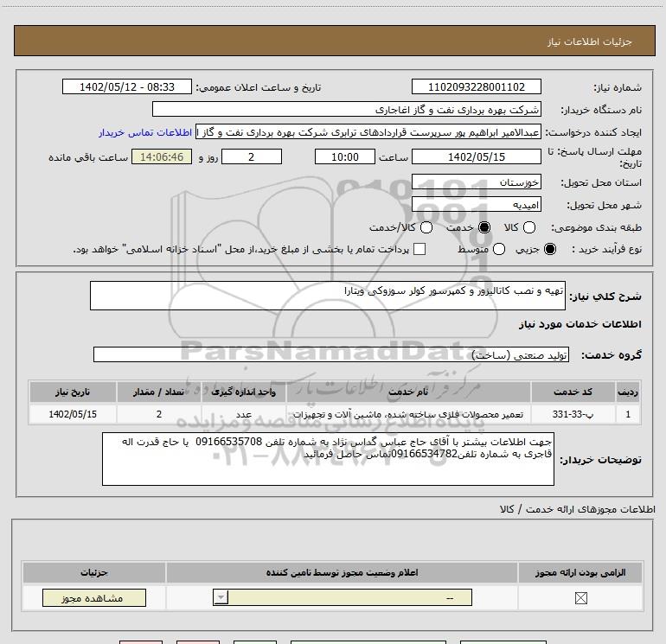Click the need date cell 1402/05/15
Viewport: 666px width, 644px height.
pyautogui.click(x=73, y=414)
